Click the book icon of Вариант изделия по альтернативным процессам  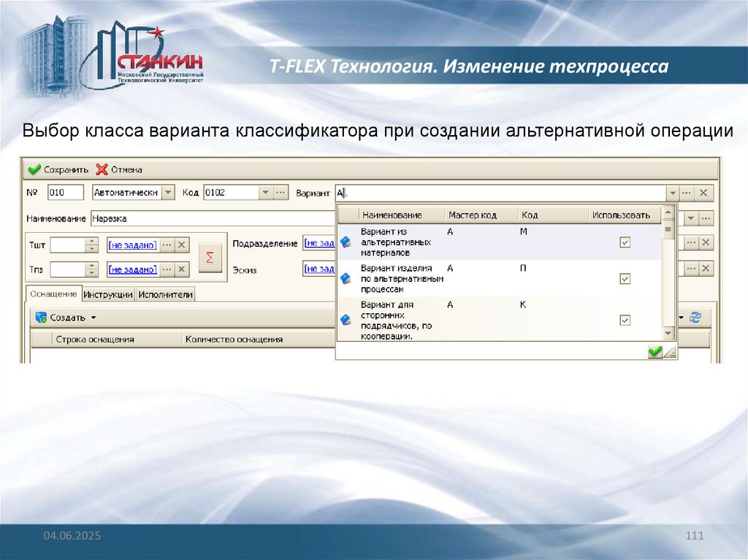(346, 278)
